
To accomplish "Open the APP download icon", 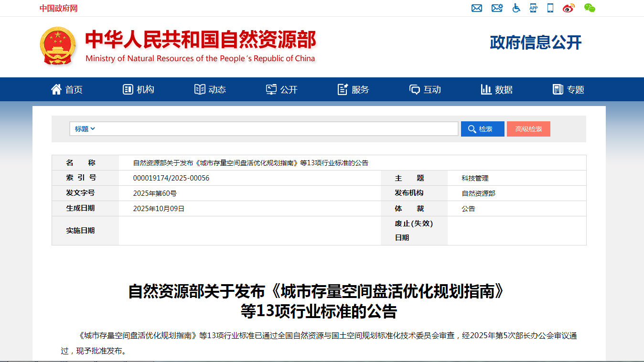I will (x=533, y=8).
